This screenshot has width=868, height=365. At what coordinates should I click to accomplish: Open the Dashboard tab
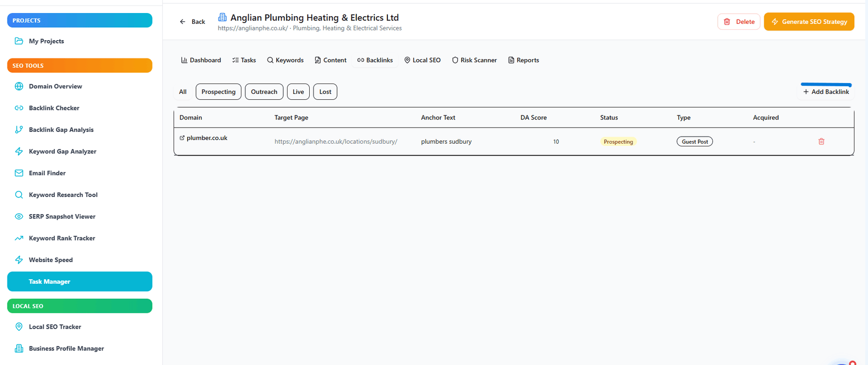(x=201, y=60)
